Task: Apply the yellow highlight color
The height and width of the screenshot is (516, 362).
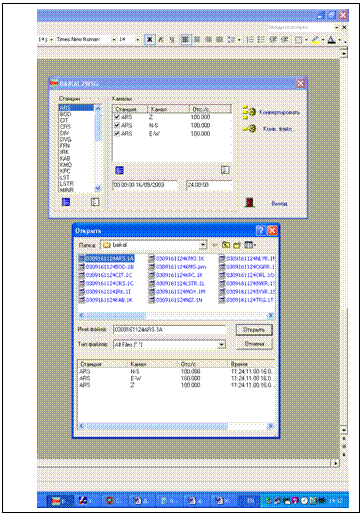Action: (315, 40)
